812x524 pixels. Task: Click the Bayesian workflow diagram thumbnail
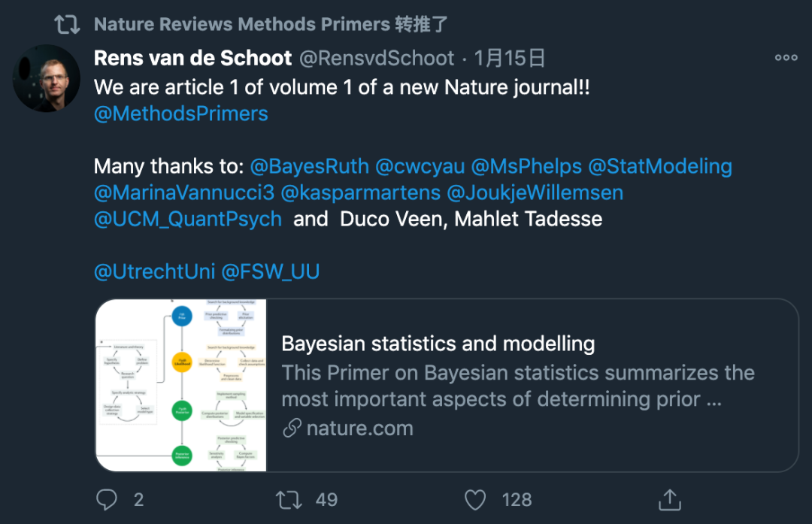pyautogui.click(x=181, y=385)
